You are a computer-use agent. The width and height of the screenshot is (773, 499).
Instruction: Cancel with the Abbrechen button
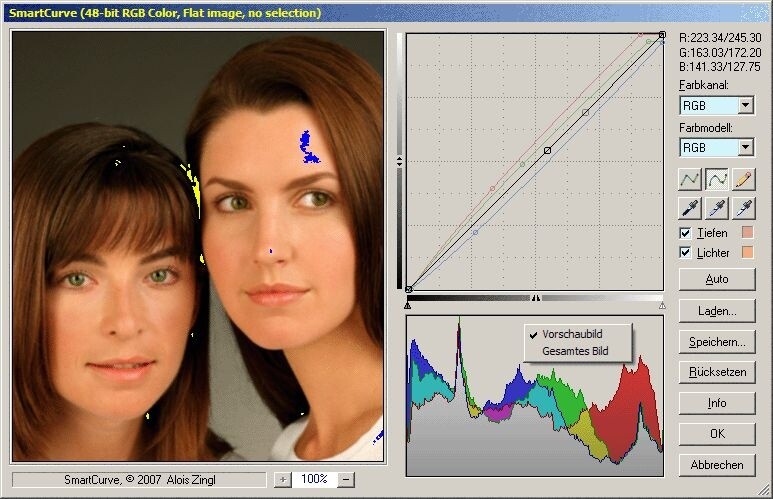(x=717, y=465)
